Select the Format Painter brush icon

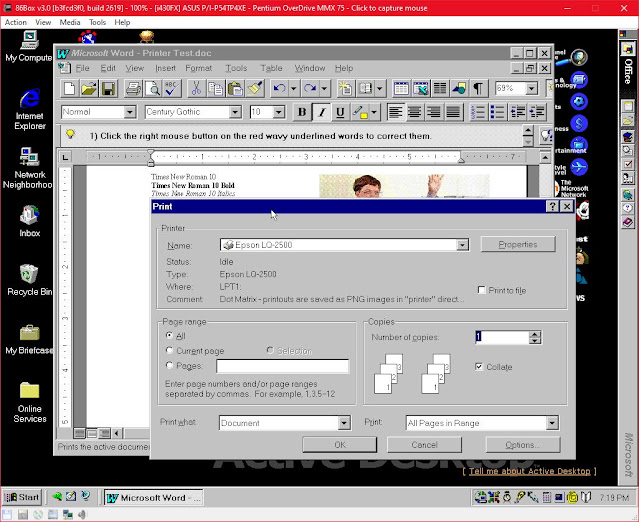[x=256, y=88]
